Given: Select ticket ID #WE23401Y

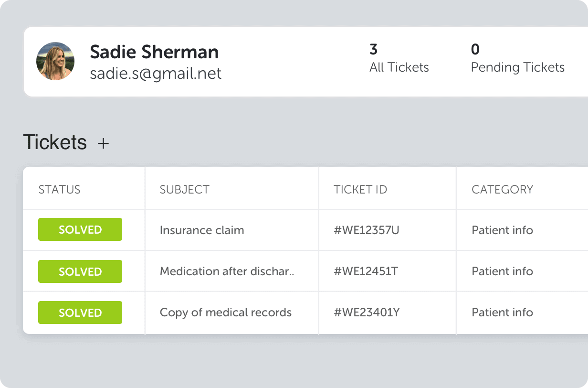Looking at the screenshot, I should click(x=367, y=312).
